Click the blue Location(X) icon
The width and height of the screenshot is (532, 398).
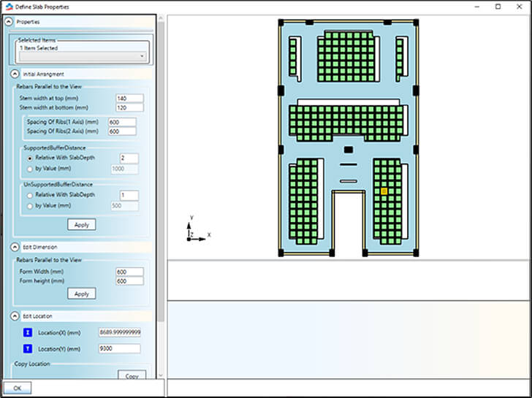click(28, 332)
